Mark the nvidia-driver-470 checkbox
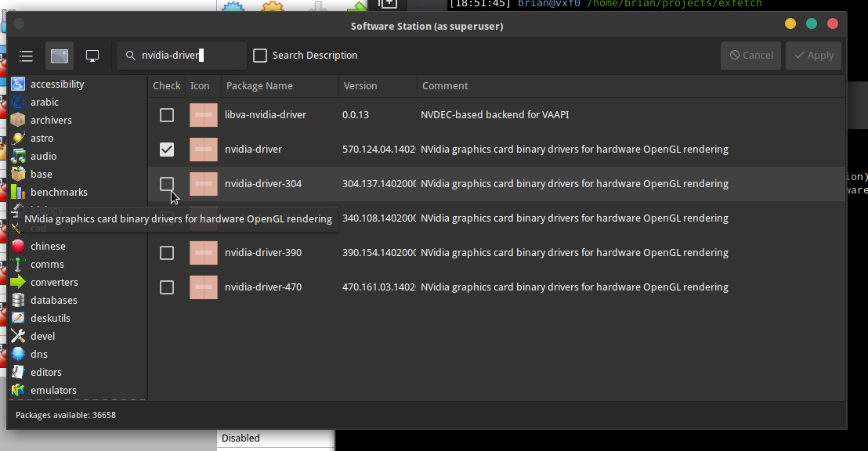Viewport: 868px width, 451px height. [167, 287]
